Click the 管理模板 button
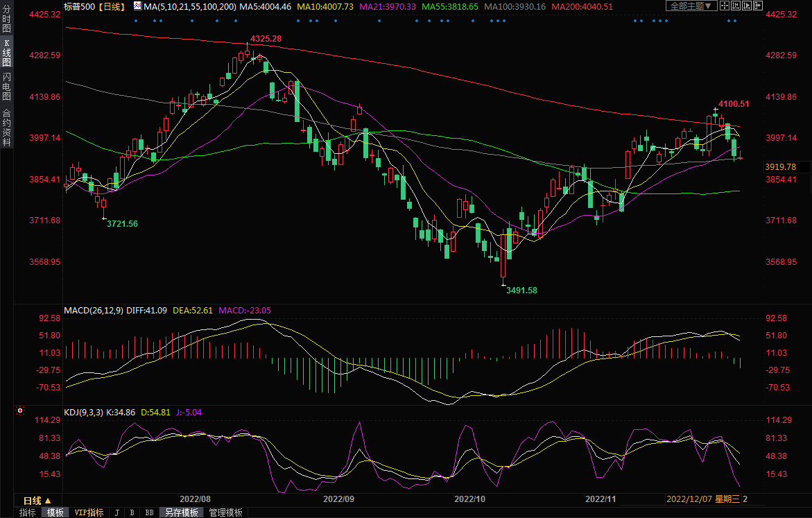 (x=225, y=512)
